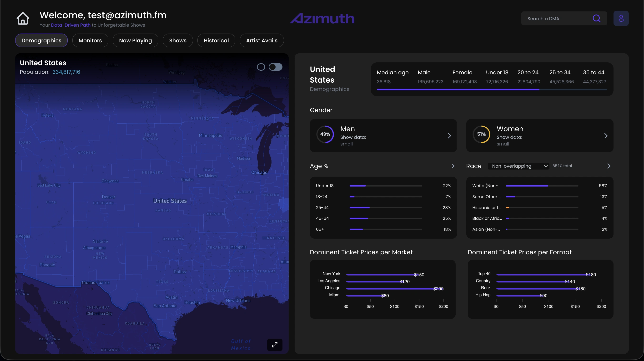Open the user profile icon
The width and height of the screenshot is (644, 361).
click(621, 19)
